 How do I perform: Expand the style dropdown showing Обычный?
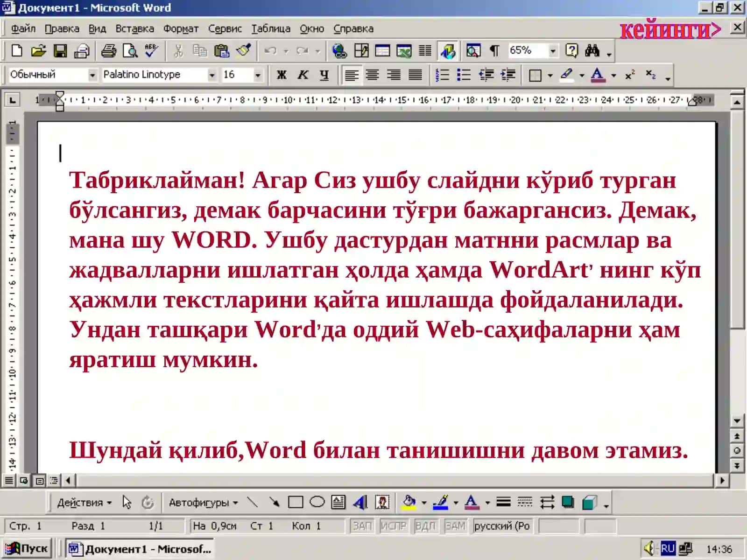(x=92, y=75)
